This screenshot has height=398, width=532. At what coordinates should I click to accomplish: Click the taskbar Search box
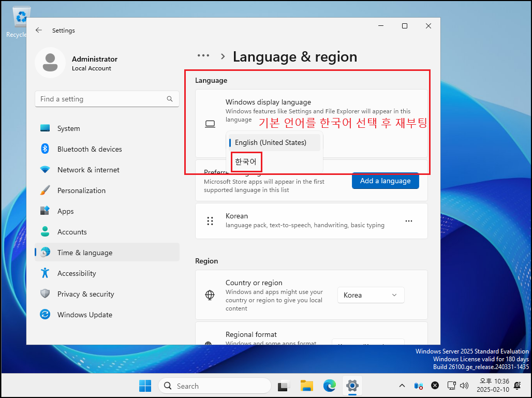(x=214, y=386)
